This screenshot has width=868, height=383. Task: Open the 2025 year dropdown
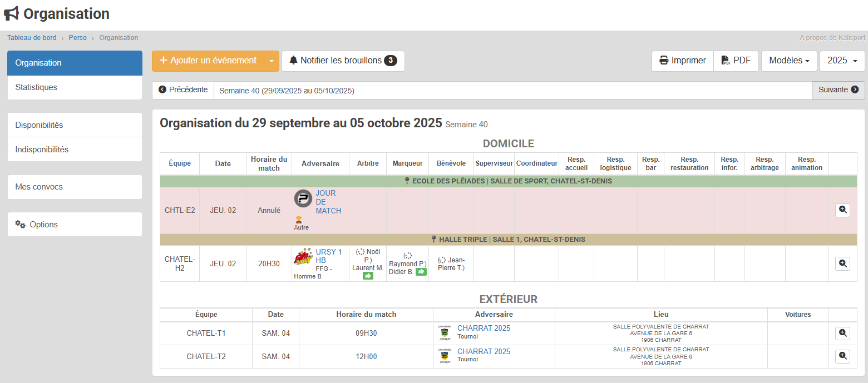click(842, 61)
